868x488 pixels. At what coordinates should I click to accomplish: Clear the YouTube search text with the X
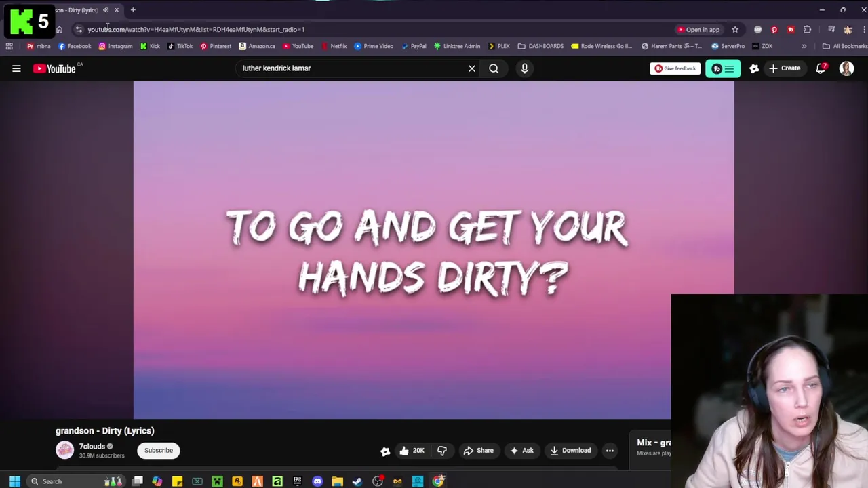tap(472, 68)
